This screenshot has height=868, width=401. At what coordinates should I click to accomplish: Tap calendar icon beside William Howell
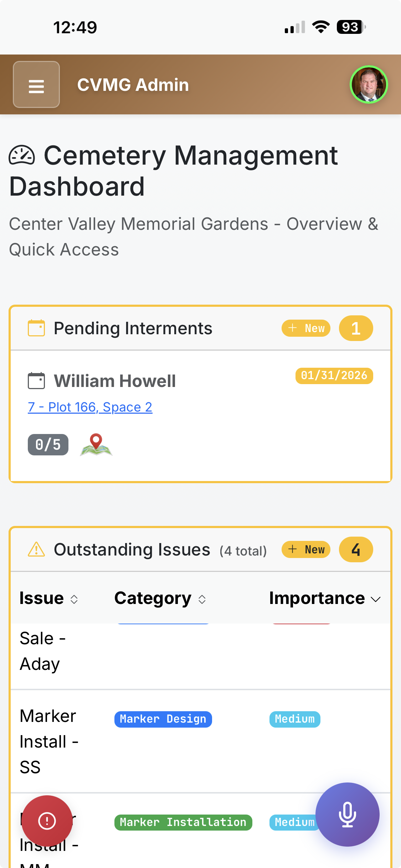pos(36,381)
